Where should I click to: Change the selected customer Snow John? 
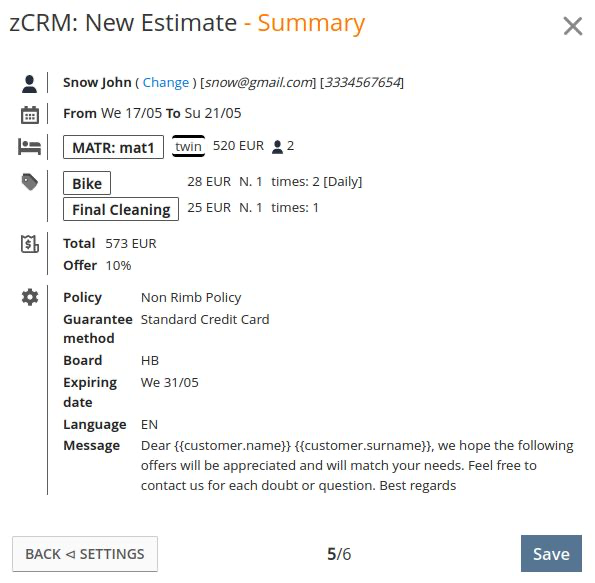(x=165, y=82)
